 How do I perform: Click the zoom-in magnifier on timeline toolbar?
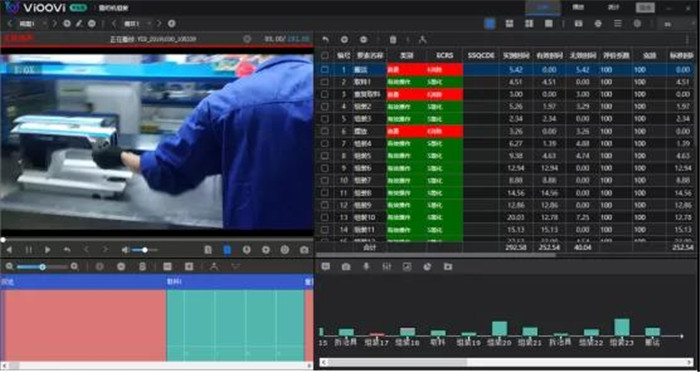[x=75, y=267]
